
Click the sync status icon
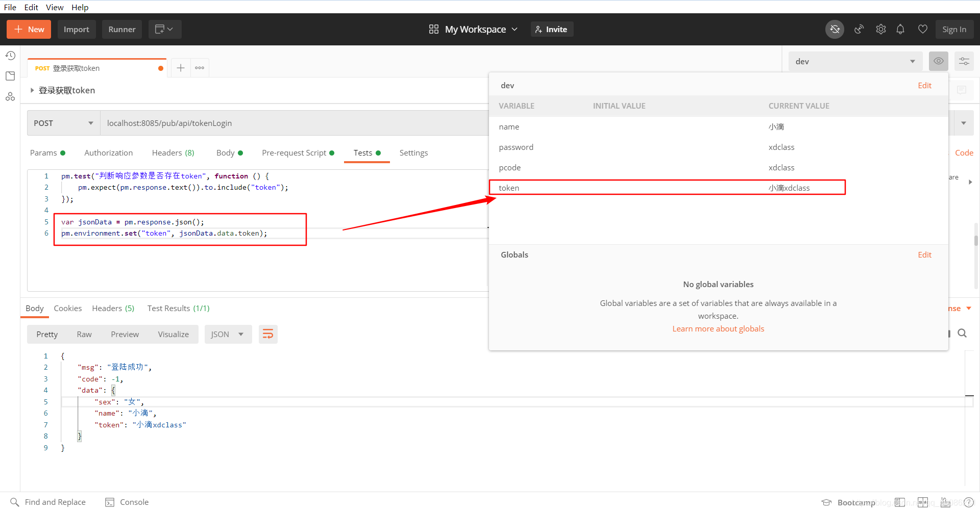click(x=835, y=30)
